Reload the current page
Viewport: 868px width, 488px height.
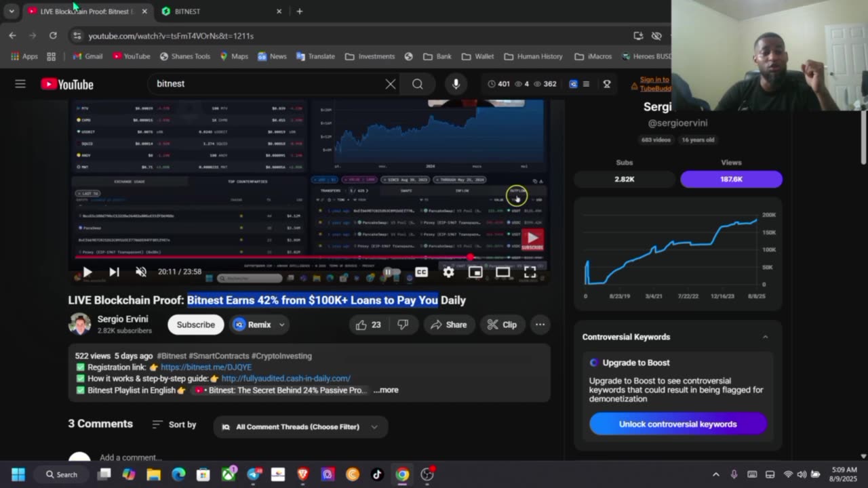(53, 36)
